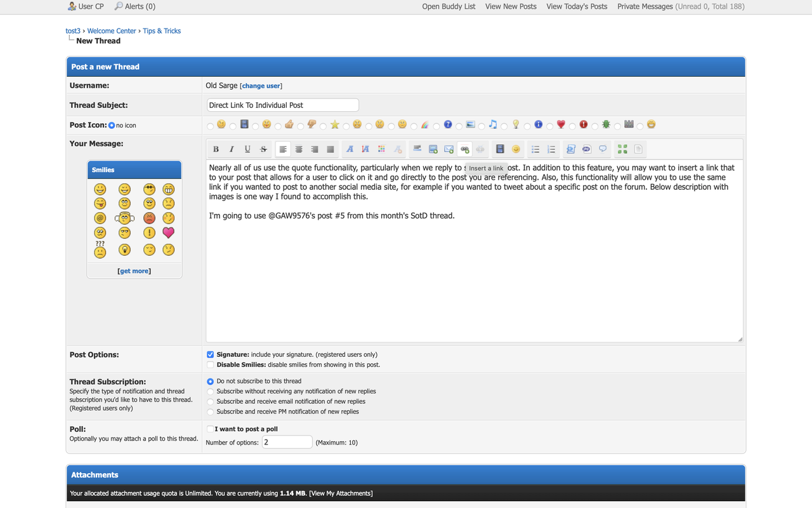Remove font formatting with eraser icon
812x508 pixels.
(398, 149)
